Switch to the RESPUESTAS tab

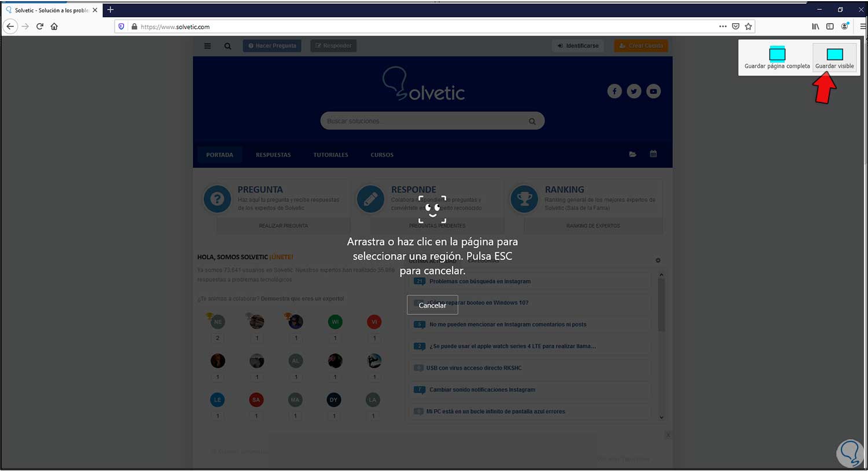tap(273, 154)
